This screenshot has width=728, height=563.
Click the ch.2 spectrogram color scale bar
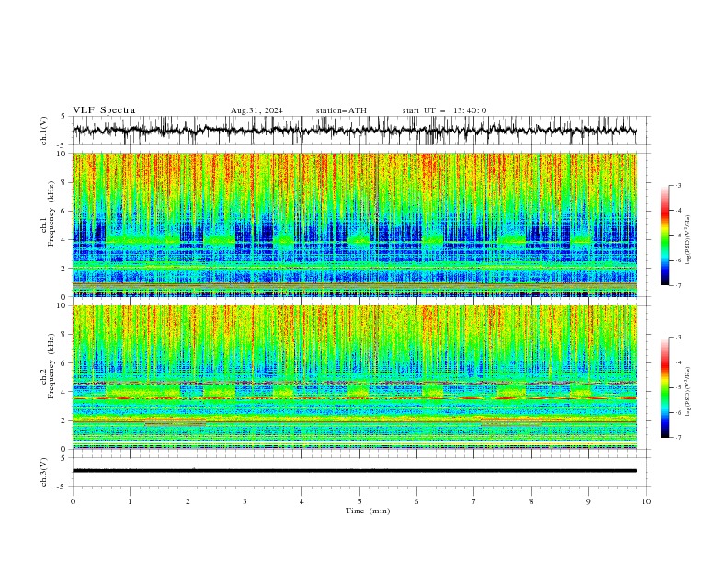coord(665,387)
